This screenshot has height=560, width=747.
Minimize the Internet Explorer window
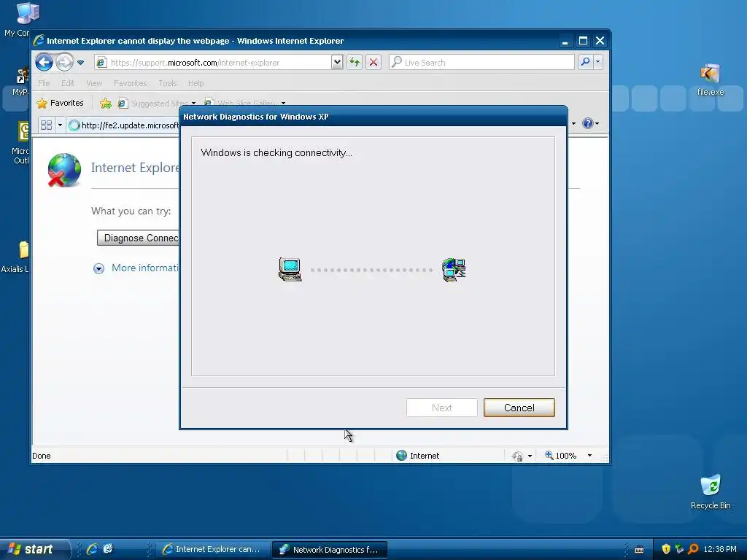pos(565,41)
